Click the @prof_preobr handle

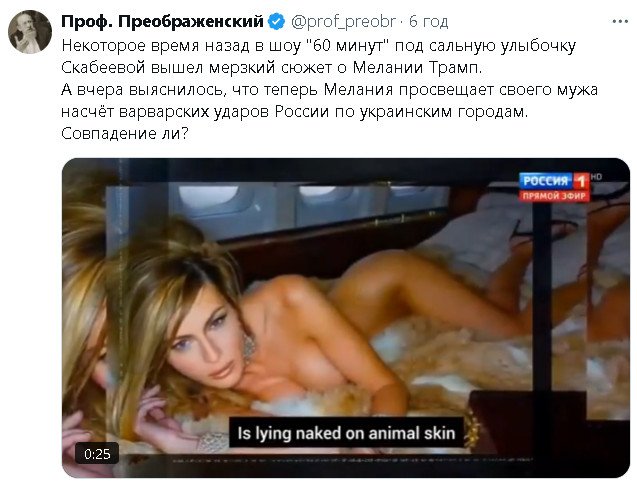click(343, 22)
